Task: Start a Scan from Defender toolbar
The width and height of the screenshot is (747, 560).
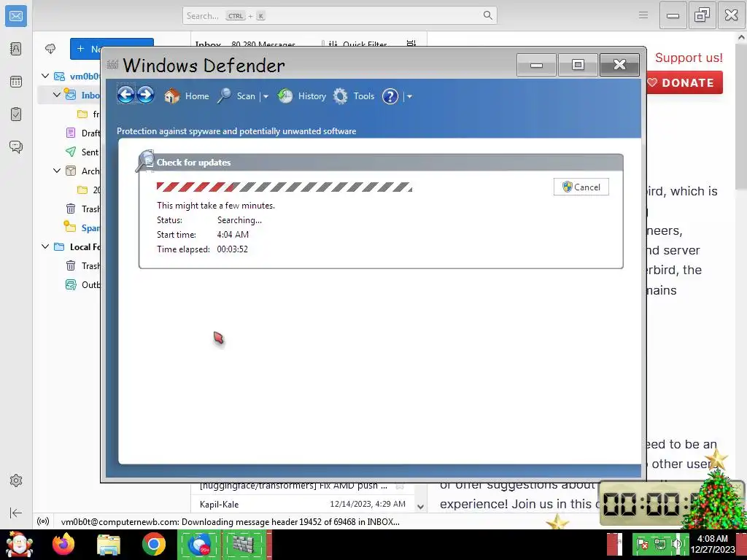Action: pyautogui.click(x=236, y=96)
